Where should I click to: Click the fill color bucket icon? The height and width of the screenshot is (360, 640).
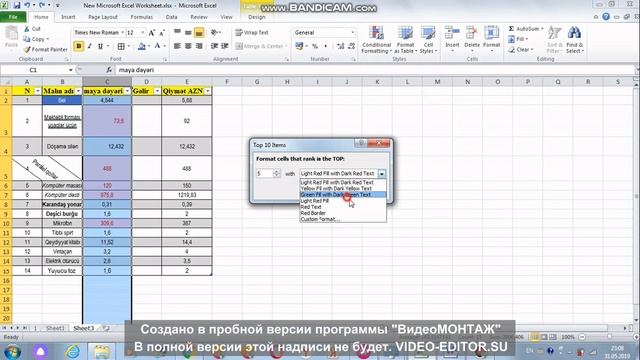tap(142, 46)
